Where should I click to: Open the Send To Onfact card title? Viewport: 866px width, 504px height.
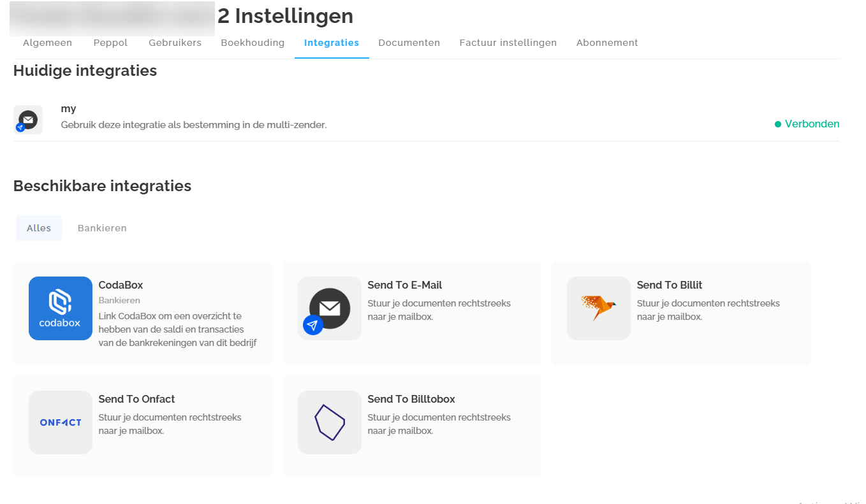(x=136, y=399)
